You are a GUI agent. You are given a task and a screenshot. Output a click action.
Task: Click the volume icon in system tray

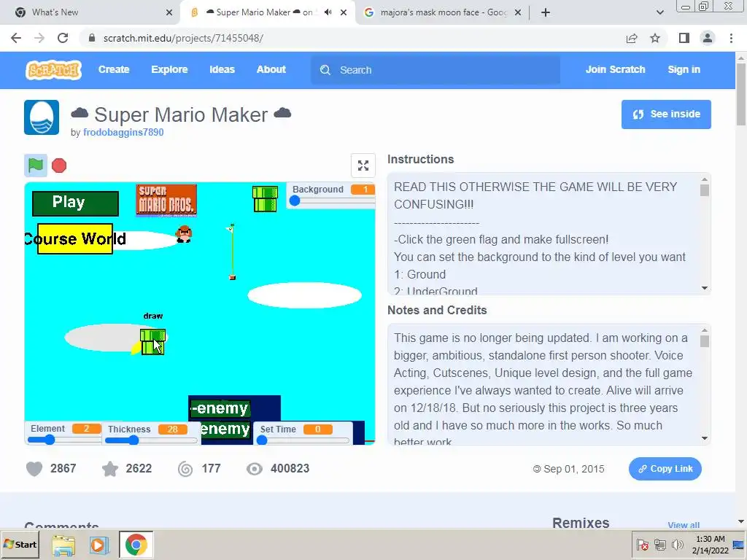pos(676,545)
